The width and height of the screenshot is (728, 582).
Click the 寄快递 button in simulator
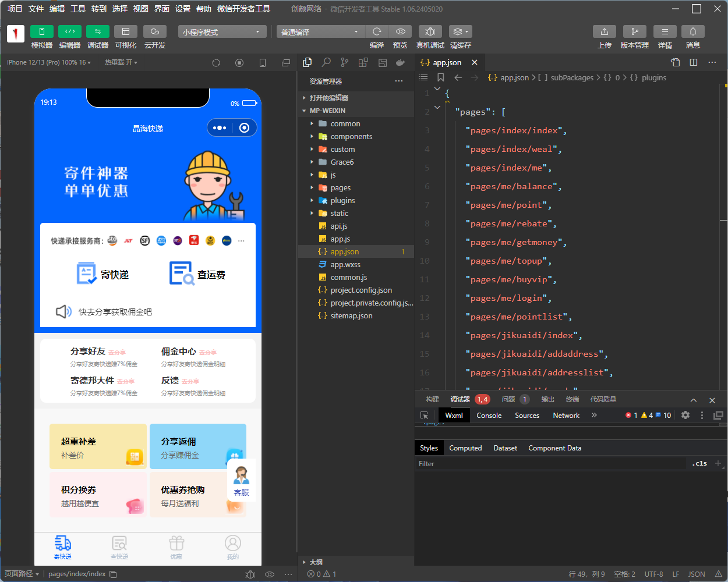coord(103,274)
